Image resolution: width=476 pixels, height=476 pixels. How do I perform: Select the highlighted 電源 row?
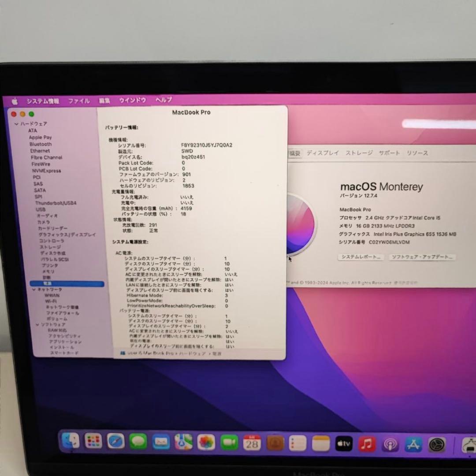coord(67,283)
